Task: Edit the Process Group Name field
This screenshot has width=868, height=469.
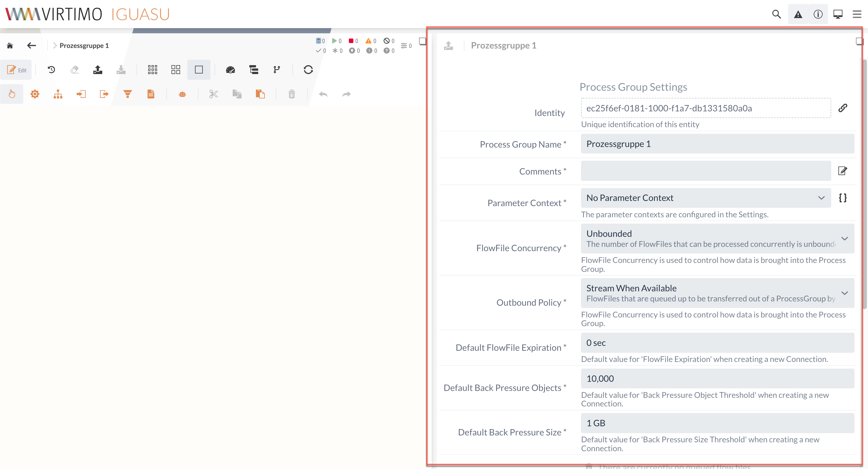Action: [717, 144]
